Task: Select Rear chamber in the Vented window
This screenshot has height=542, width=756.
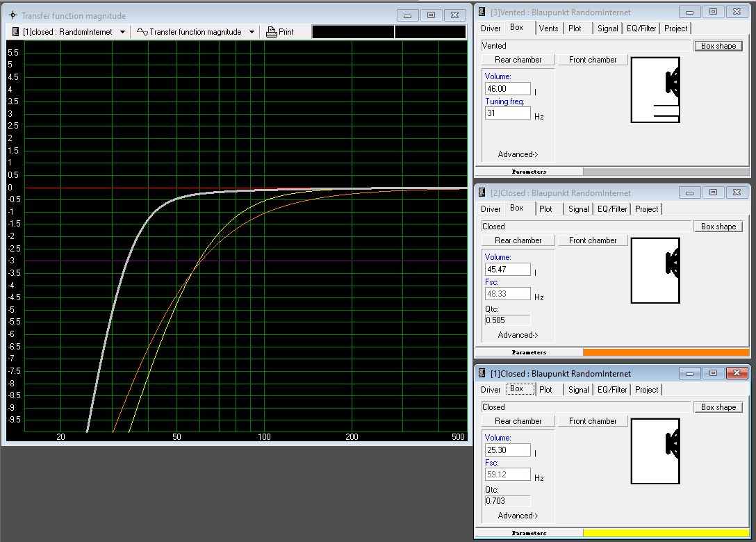Action: click(x=518, y=60)
